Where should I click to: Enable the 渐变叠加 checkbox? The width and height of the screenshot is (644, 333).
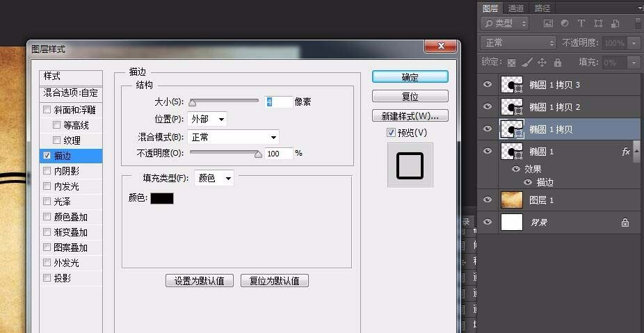point(47,232)
